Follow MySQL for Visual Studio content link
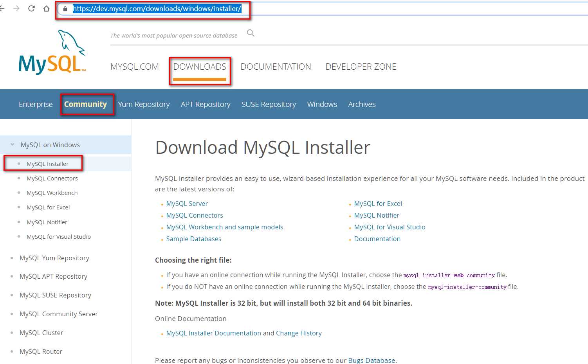Image resolution: width=588 pixels, height=364 pixels. 390,227
